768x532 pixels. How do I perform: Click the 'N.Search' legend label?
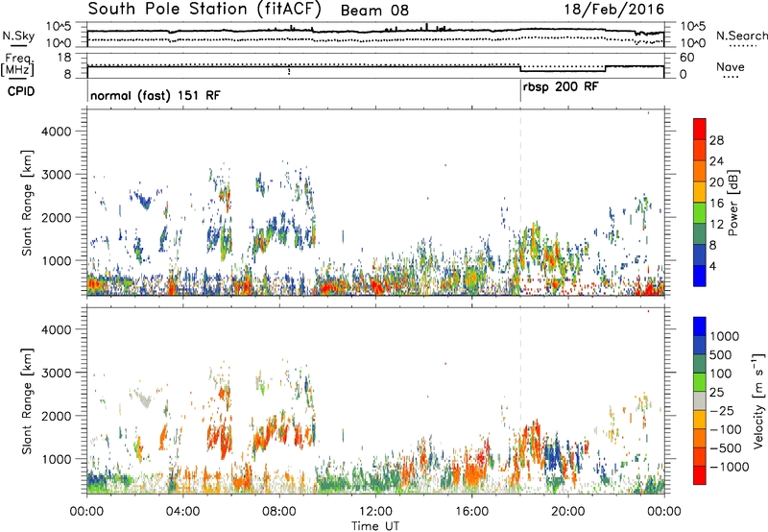click(742, 36)
